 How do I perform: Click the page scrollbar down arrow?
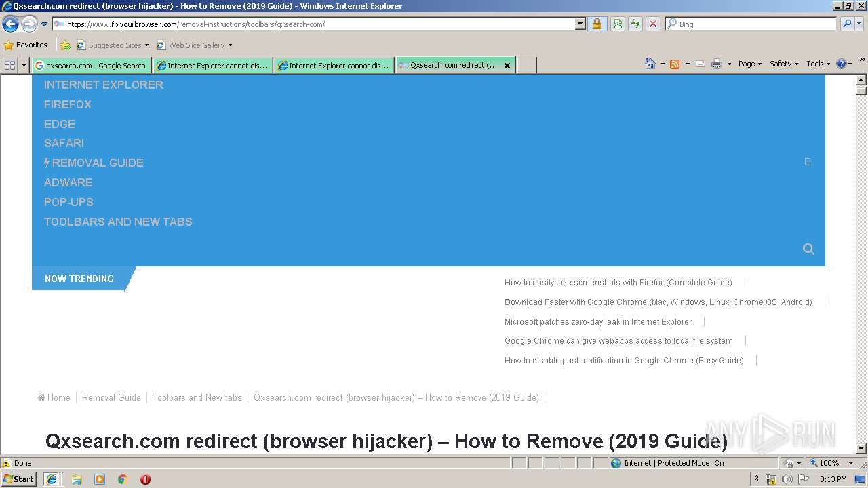(861, 448)
